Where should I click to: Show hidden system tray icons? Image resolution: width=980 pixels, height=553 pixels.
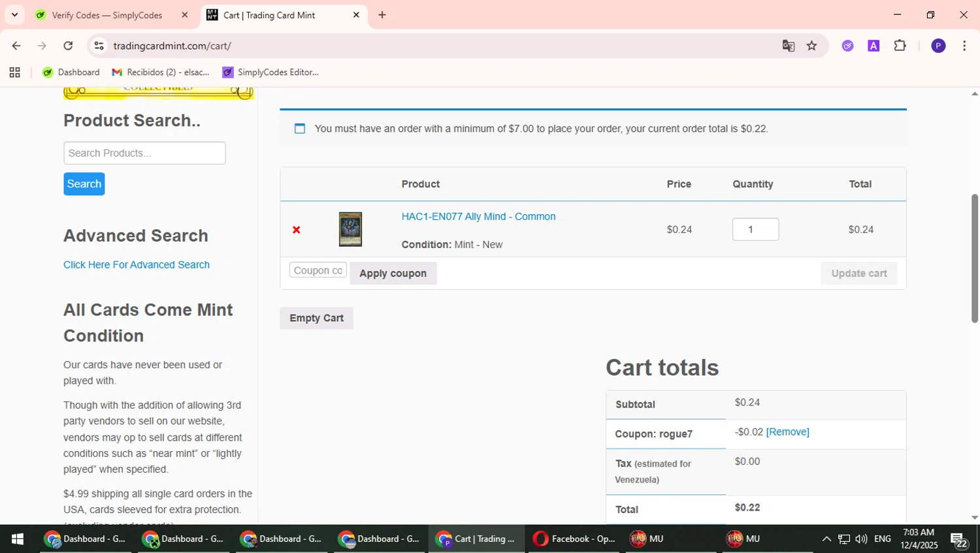coord(826,539)
